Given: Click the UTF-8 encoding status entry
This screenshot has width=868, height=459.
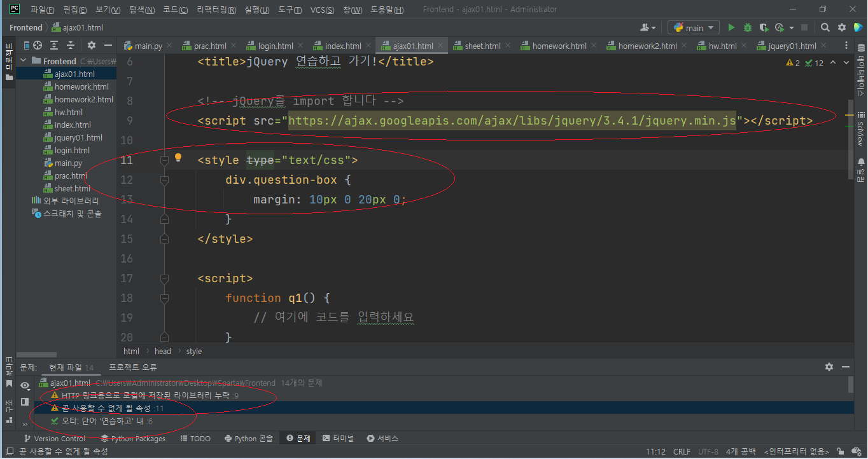Looking at the screenshot, I should click(x=708, y=452).
